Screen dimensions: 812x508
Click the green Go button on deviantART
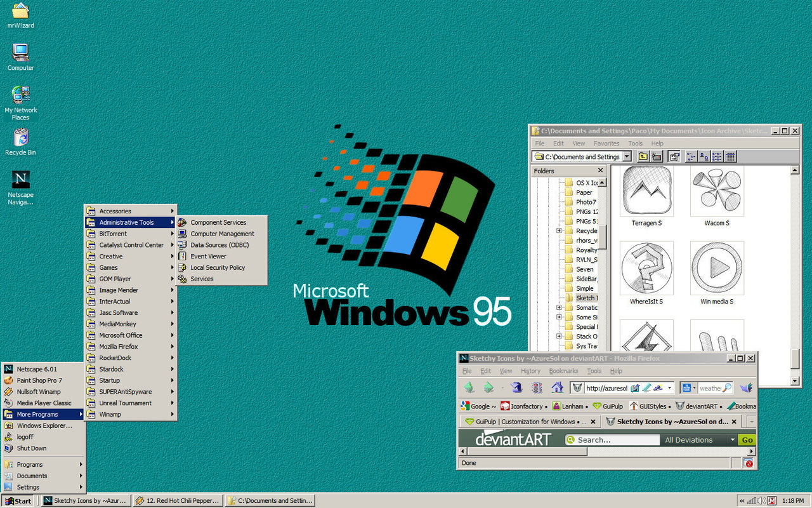click(747, 440)
